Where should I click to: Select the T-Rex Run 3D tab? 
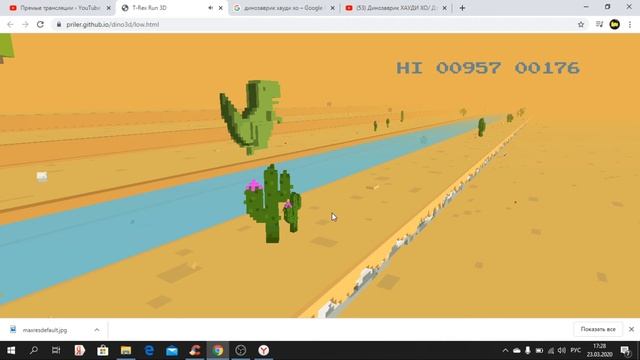[171, 8]
